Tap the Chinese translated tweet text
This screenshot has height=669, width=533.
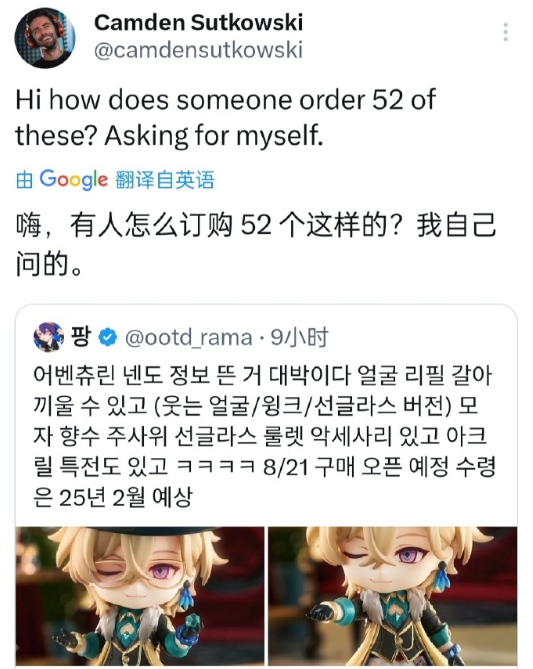256,244
